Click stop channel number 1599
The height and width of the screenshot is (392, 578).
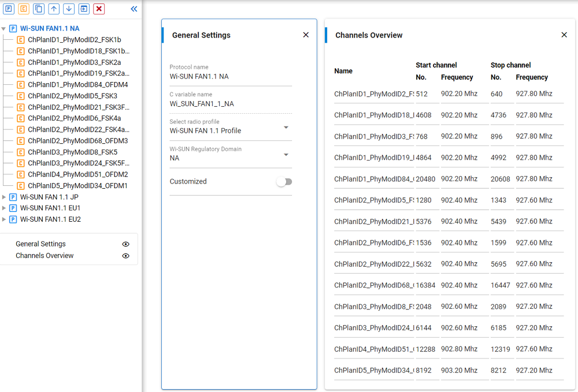click(x=498, y=243)
